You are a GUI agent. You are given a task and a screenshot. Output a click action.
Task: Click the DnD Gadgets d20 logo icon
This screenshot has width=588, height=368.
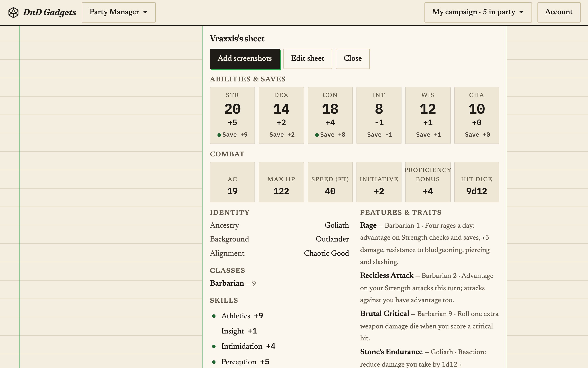click(x=13, y=12)
